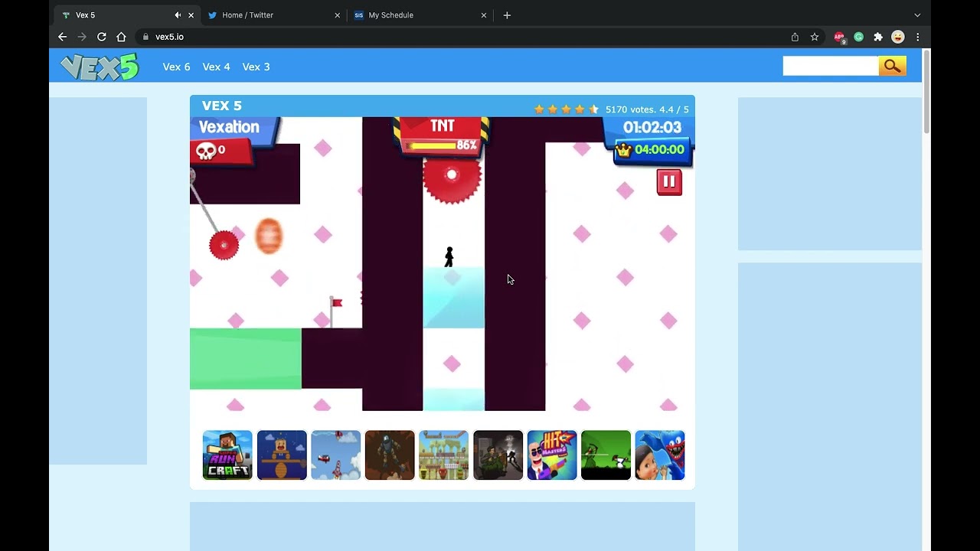The width and height of the screenshot is (980, 551).
Task: Close the Vex 5 tab
Action: (x=191, y=15)
